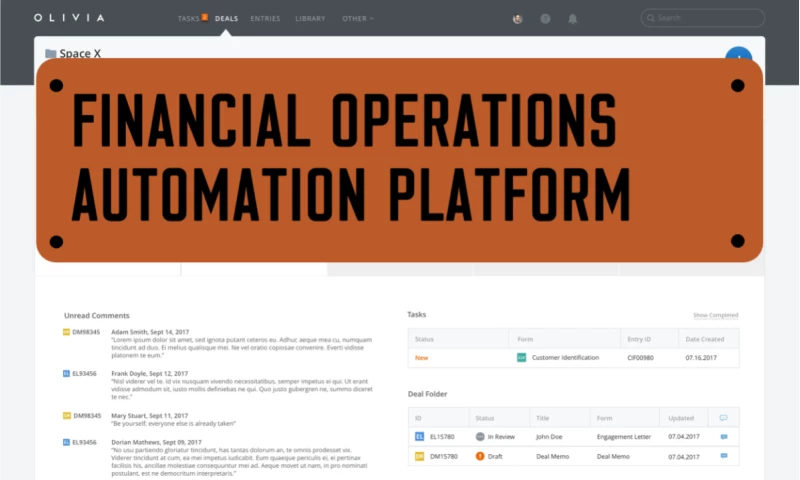Image resolution: width=800 pixels, height=480 pixels.
Task: Click the Deal Folder heading
Action: 427,394
